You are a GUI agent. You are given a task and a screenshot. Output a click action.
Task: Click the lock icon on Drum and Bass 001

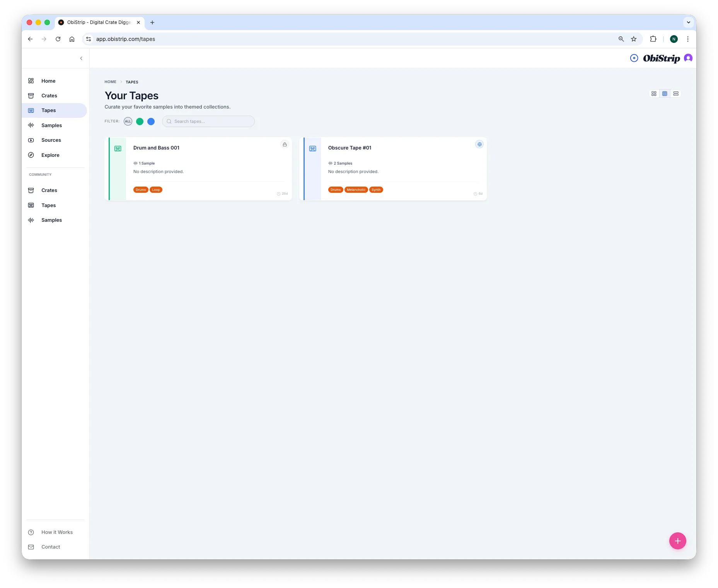[285, 144]
